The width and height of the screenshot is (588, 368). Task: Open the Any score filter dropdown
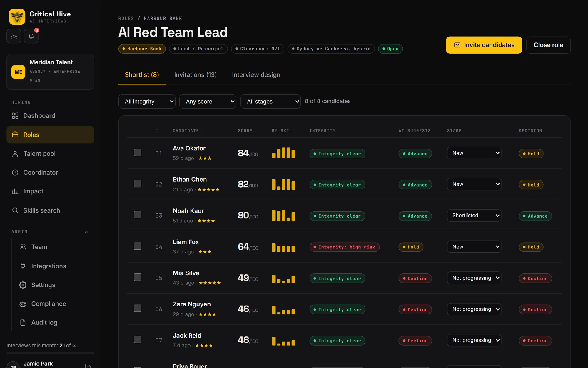click(x=208, y=101)
